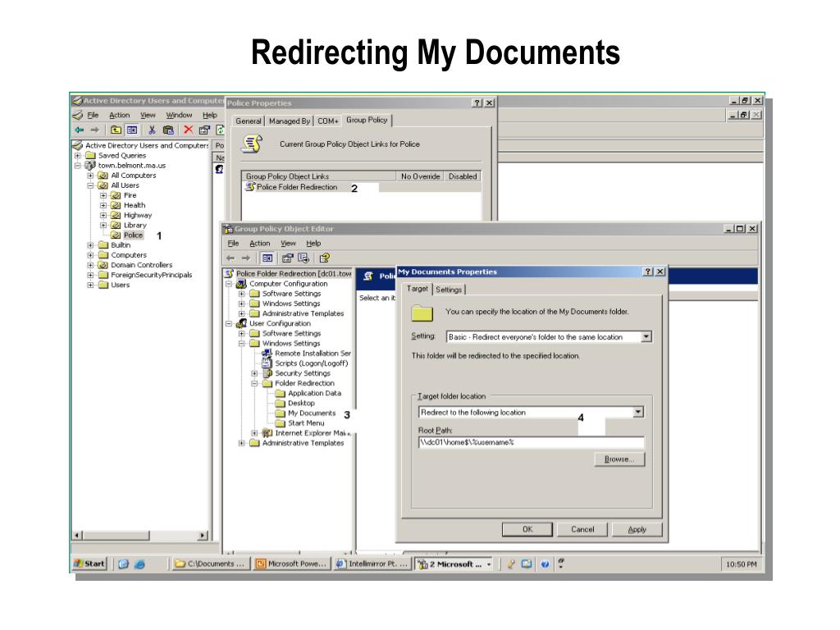Viewport: 840px width, 630px height.
Task: Click Help icon in Group Policy Editor toolbar
Action: pos(324,258)
